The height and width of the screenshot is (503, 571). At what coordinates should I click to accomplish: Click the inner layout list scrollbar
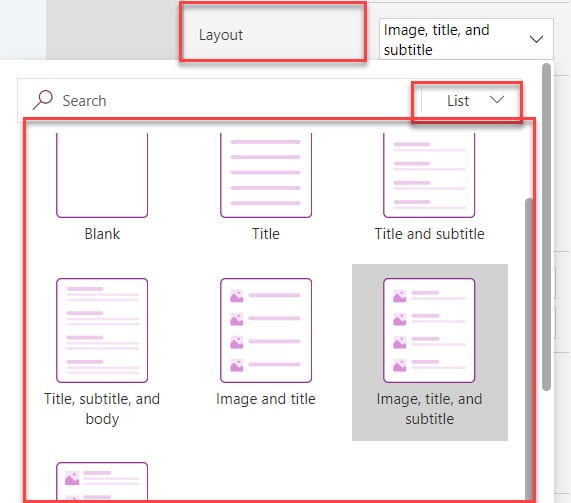(x=529, y=350)
